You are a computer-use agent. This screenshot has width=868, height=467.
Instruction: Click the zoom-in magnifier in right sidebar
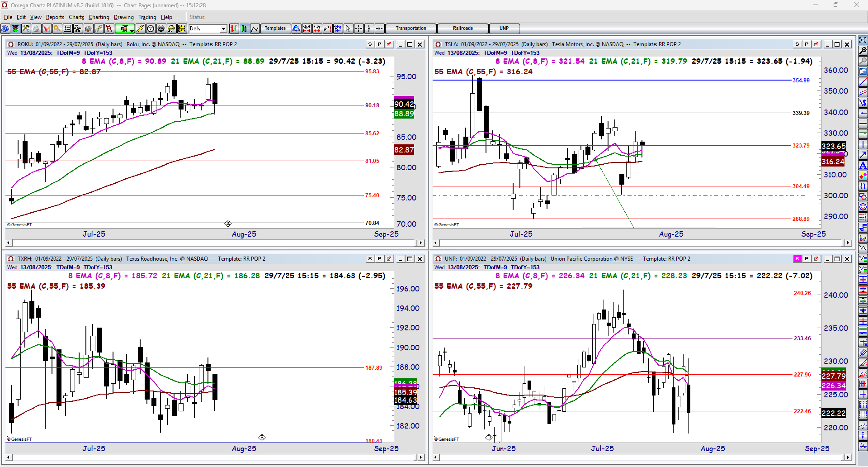pos(863,50)
